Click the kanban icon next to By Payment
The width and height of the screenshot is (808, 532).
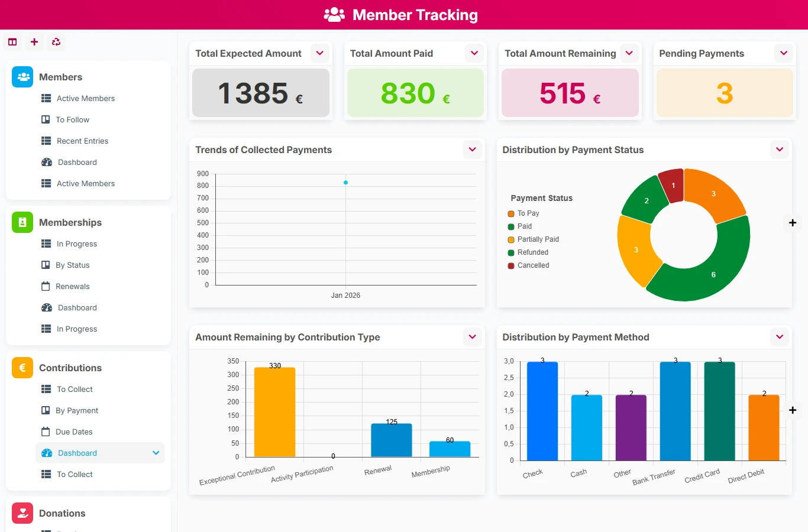[46, 410]
